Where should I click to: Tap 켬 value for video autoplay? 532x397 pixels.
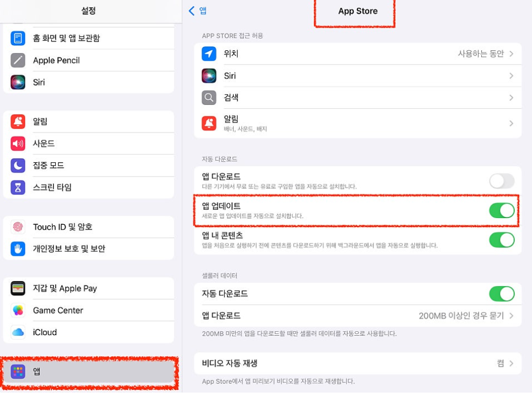coord(501,363)
